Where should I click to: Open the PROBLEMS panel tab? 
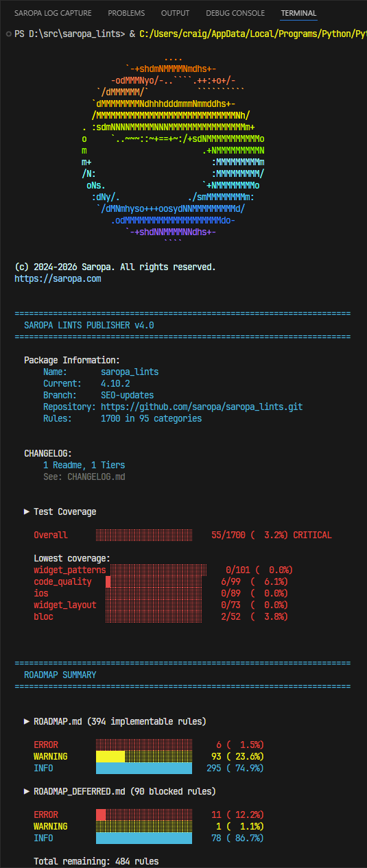[126, 13]
